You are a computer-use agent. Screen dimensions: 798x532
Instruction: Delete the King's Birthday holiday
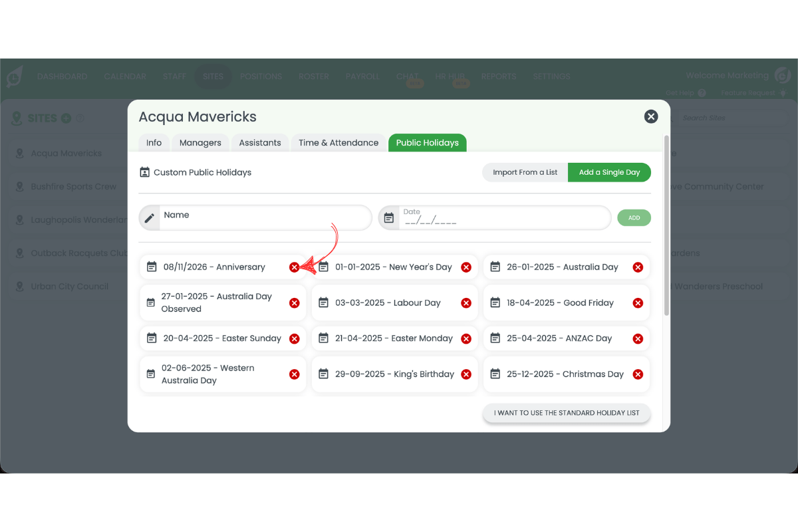[x=466, y=374]
